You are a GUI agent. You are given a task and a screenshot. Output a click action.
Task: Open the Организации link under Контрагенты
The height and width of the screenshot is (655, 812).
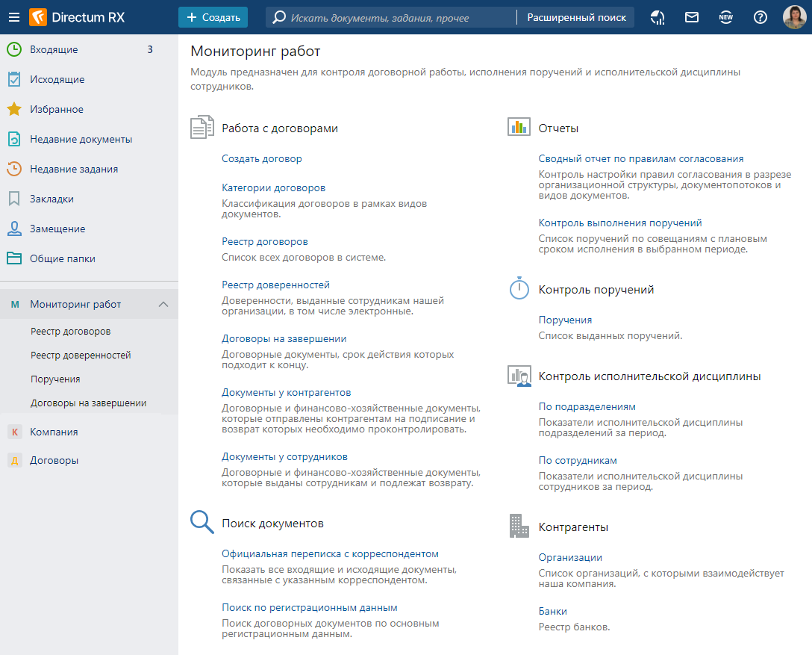click(570, 558)
